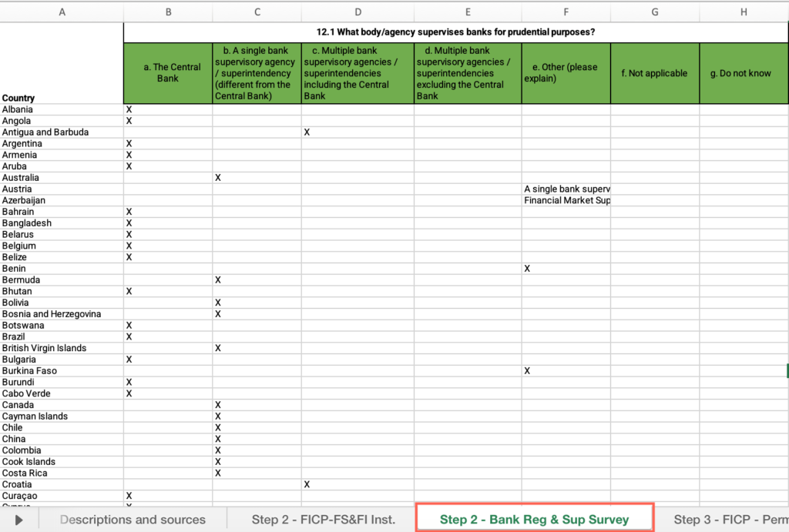Select column F header
Screen dimensions: 789x532
click(x=566, y=12)
